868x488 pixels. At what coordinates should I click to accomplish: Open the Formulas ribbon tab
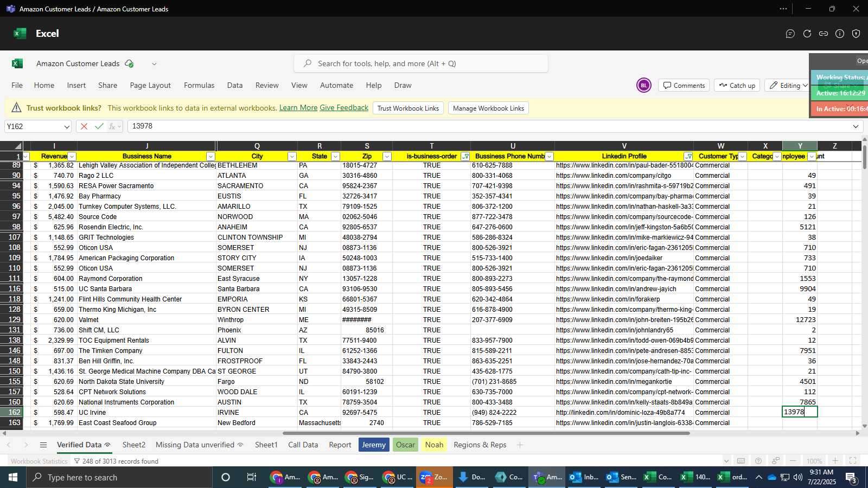199,85
